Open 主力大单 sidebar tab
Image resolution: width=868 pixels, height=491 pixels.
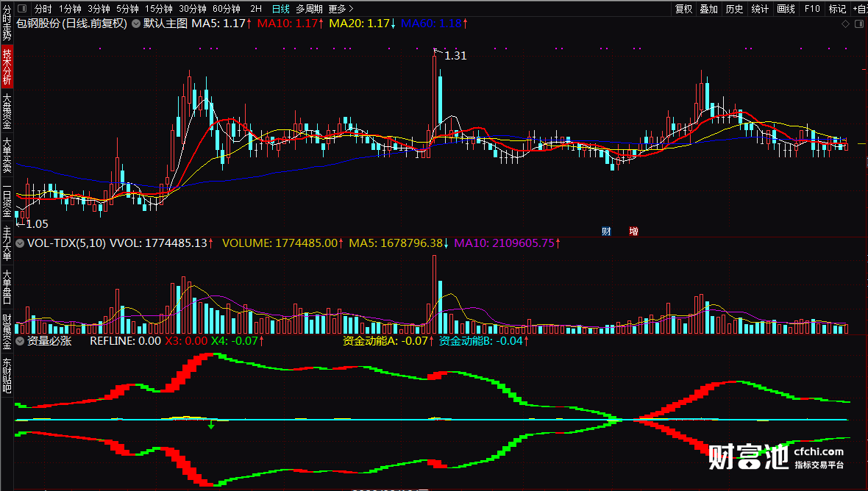pos(7,243)
